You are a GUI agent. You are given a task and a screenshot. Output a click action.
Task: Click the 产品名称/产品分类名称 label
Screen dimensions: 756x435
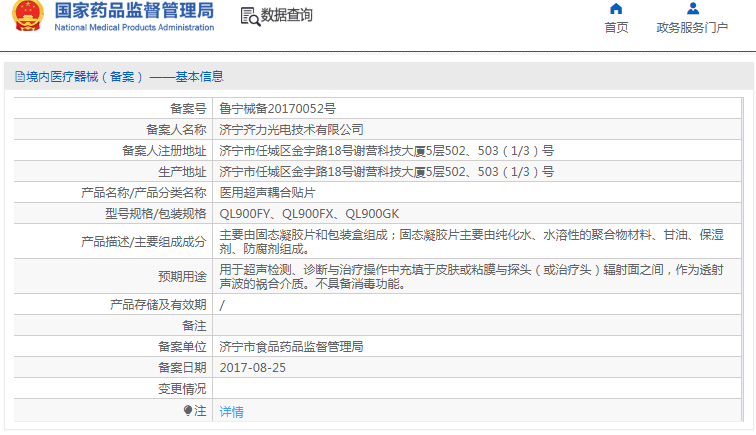[144, 193]
